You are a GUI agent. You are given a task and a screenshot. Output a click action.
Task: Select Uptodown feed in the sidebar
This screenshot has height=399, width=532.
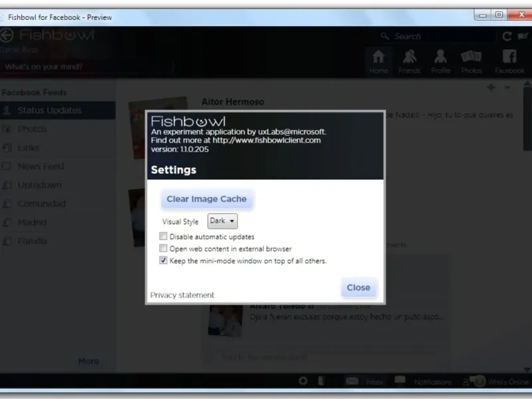[x=58, y=185]
